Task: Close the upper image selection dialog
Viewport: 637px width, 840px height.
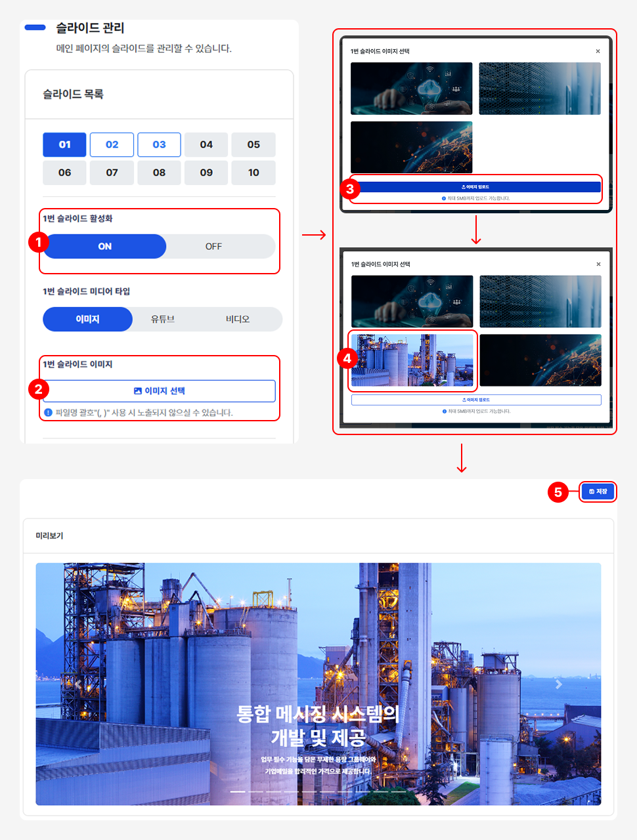Action: [x=598, y=51]
